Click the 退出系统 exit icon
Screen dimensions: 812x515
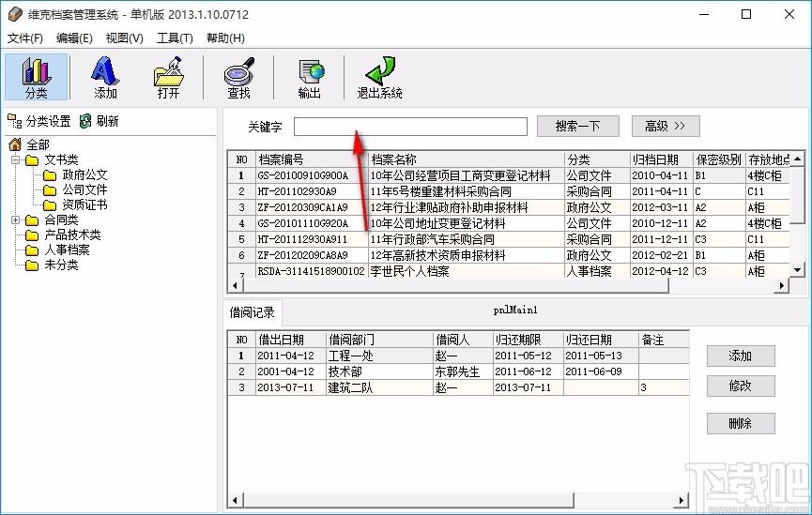379,77
